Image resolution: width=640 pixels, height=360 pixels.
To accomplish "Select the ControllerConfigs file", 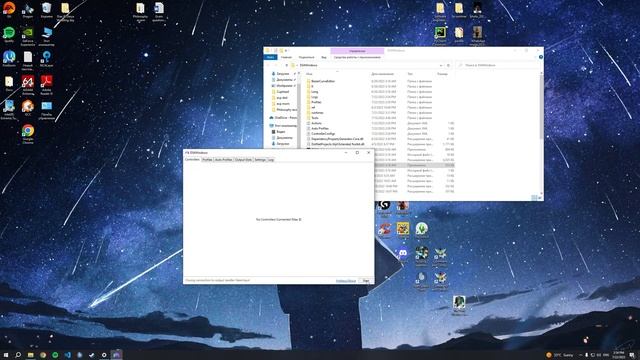I will pos(323,134).
